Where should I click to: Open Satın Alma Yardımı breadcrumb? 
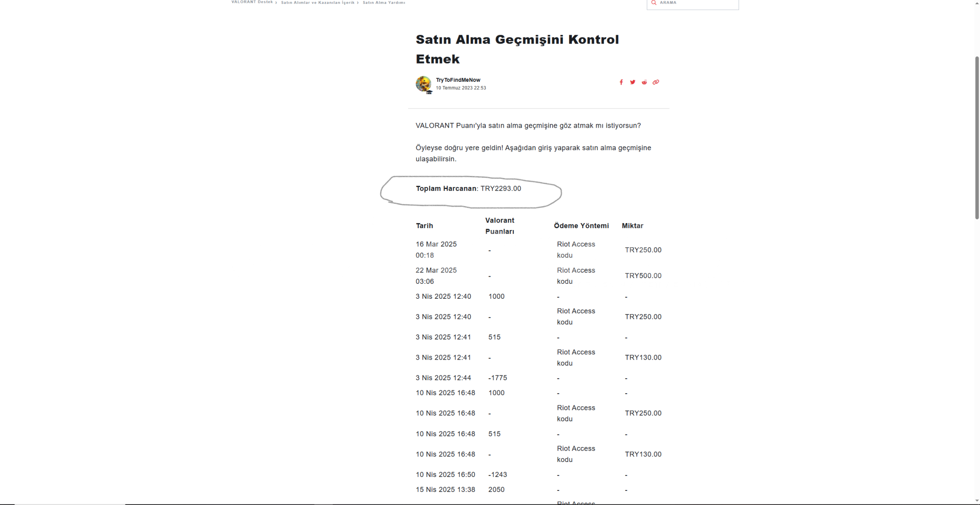pyautogui.click(x=384, y=2)
